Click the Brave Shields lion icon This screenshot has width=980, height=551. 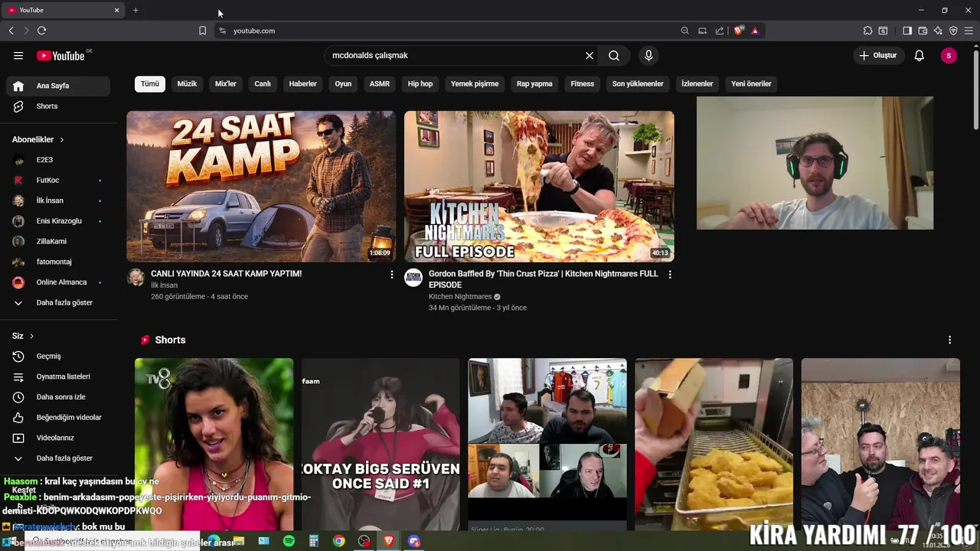(738, 31)
